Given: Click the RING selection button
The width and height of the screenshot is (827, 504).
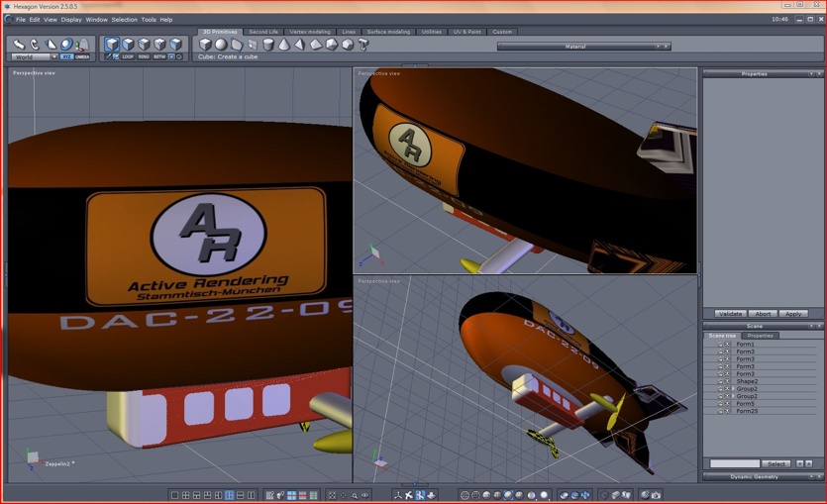Looking at the screenshot, I should pos(144,56).
